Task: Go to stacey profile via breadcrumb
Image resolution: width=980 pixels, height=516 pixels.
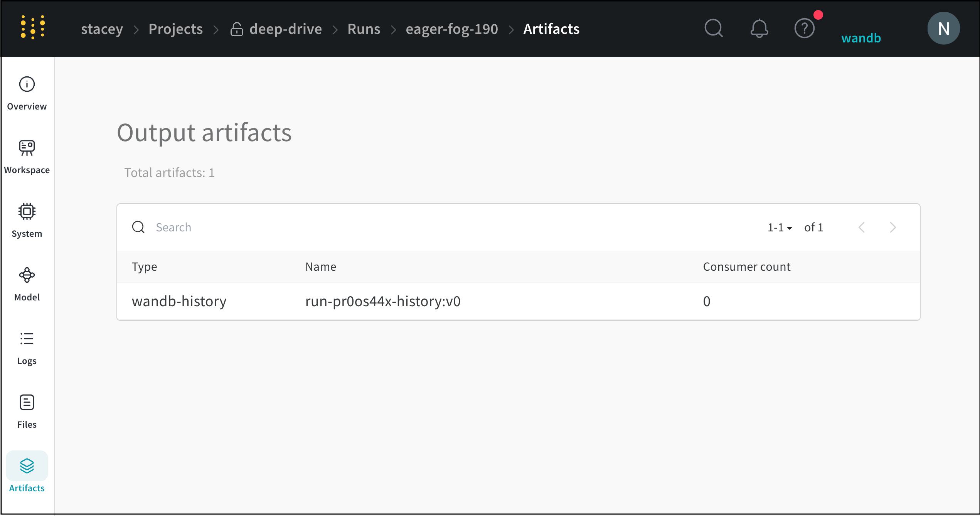Action: (102, 29)
